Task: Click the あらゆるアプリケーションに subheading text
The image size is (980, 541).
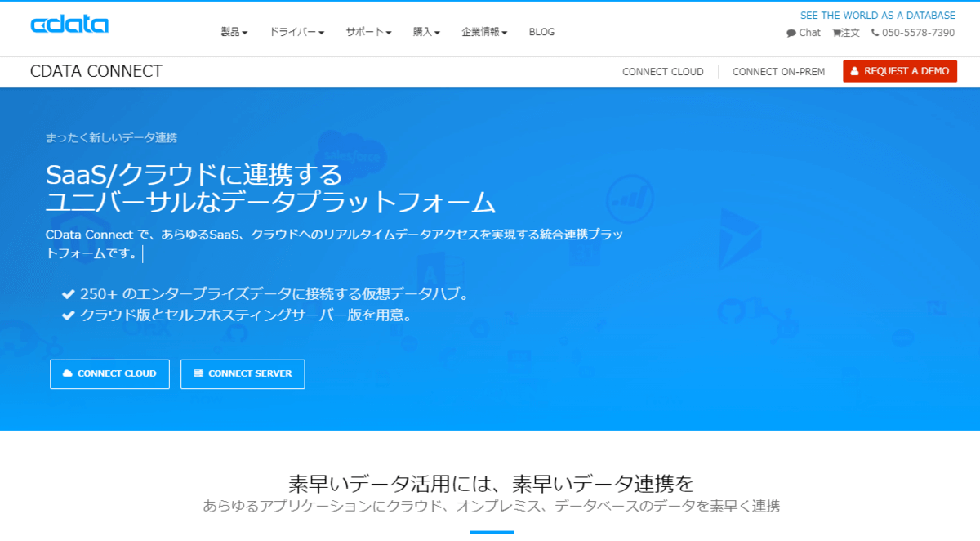Action: 491,507
